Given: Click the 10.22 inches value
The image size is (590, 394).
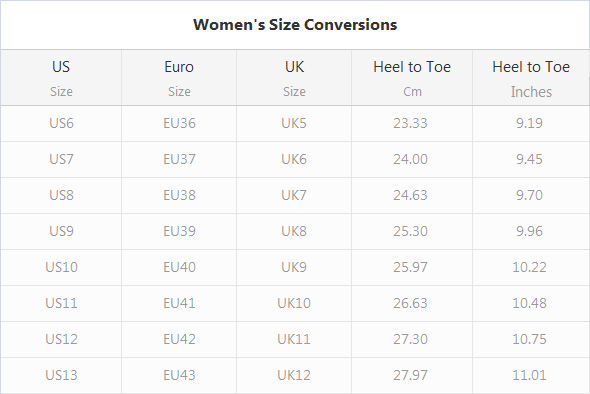Looking at the screenshot, I should pyautogui.click(x=529, y=267).
